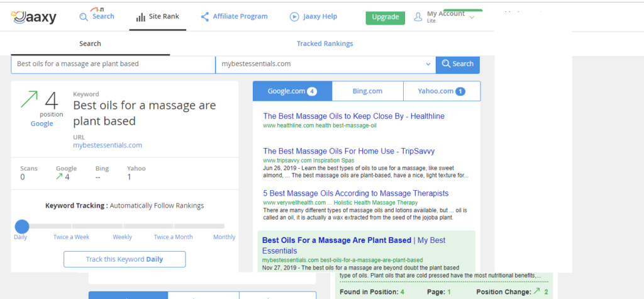Image resolution: width=644 pixels, height=299 pixels.
Task: Click the user avatar icon by My Account
Action: [418, 17]
